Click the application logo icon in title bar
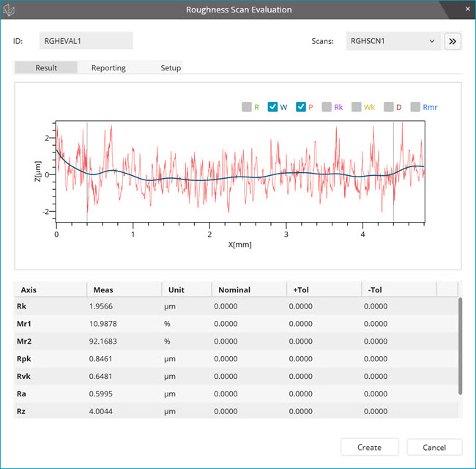 (x=10, y=10)
